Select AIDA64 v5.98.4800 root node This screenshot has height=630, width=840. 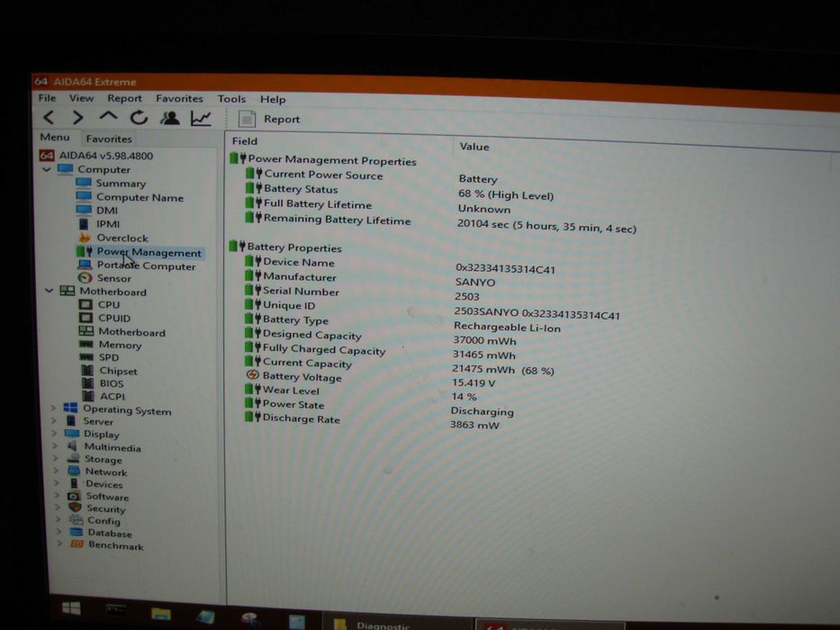[96, 156]
